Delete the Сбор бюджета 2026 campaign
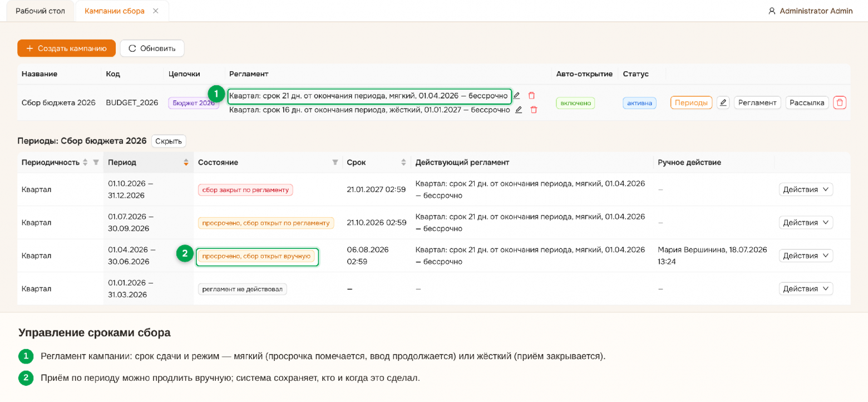The image size is (868, 402). [840, 102]
